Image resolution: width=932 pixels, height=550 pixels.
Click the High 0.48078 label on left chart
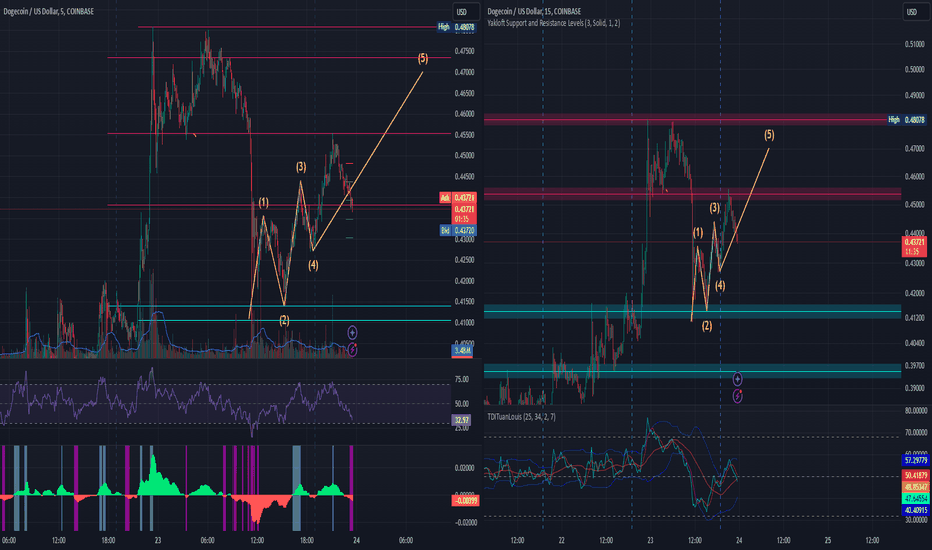[x=456, y=27]
